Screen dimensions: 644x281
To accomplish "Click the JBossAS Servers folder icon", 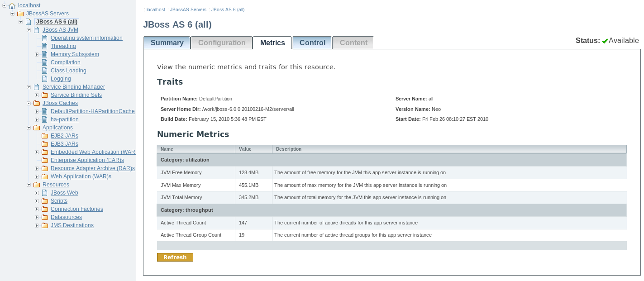I will (x=20, y=14).
